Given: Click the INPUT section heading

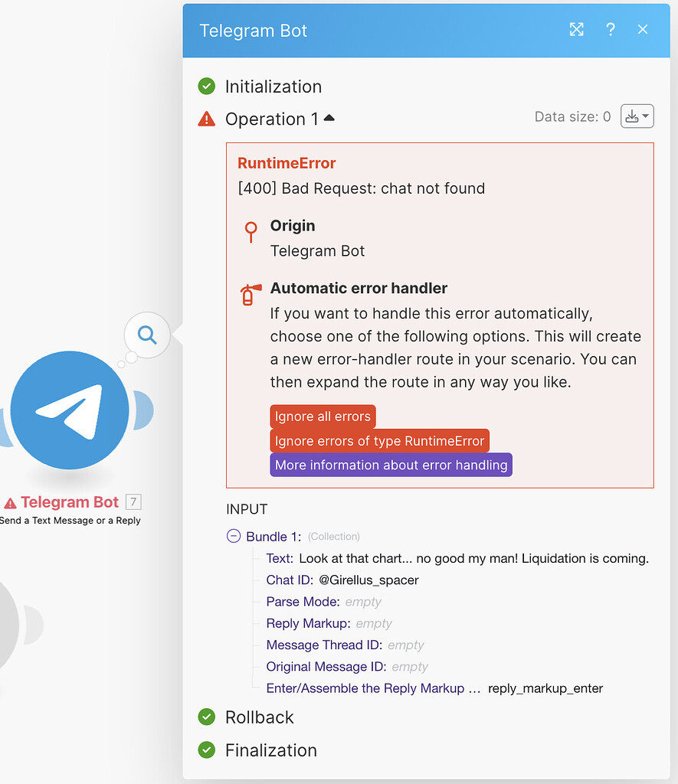Looking at the screenshot, I should [x=247, y=509].
